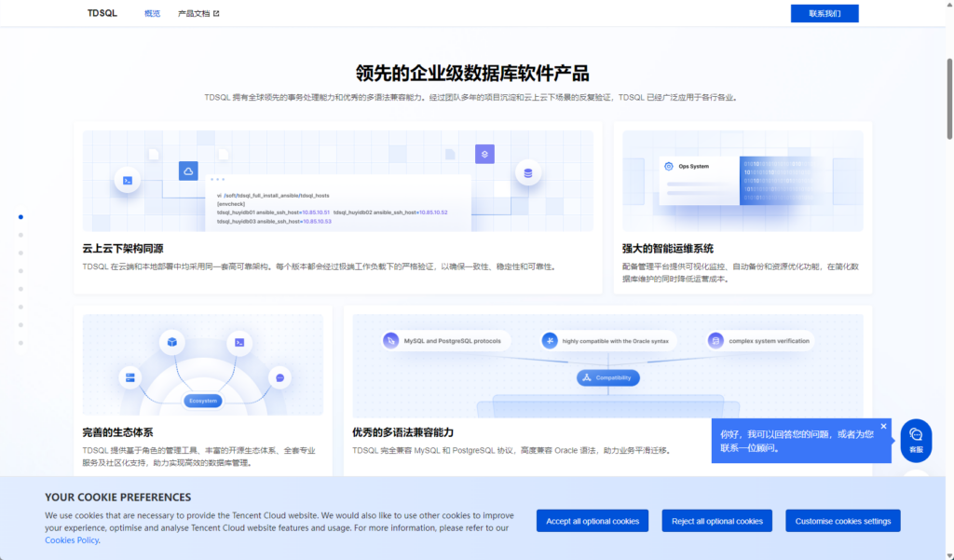Click the 强大的智能运维系统 card heading
The image size is (954, 560).
[x=667, y=249]
